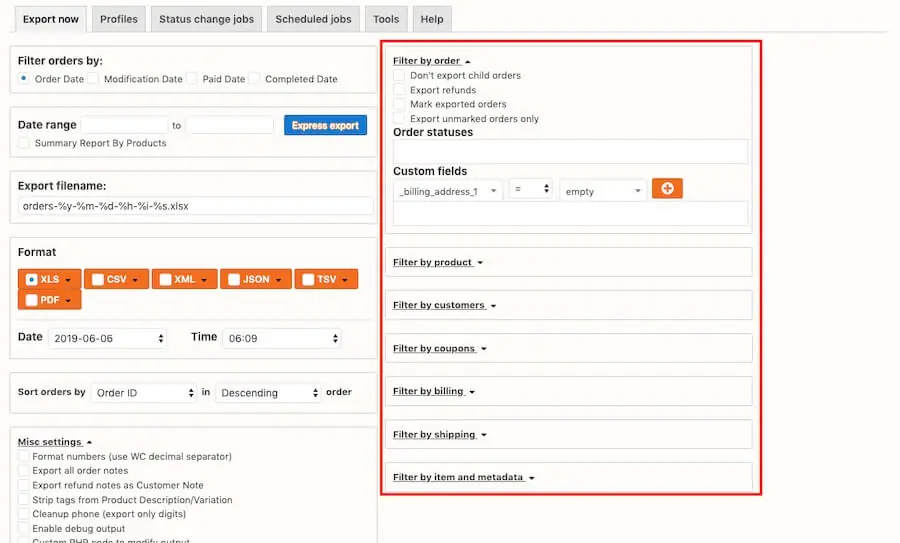Enable Export all order notes

click(24, 471)
